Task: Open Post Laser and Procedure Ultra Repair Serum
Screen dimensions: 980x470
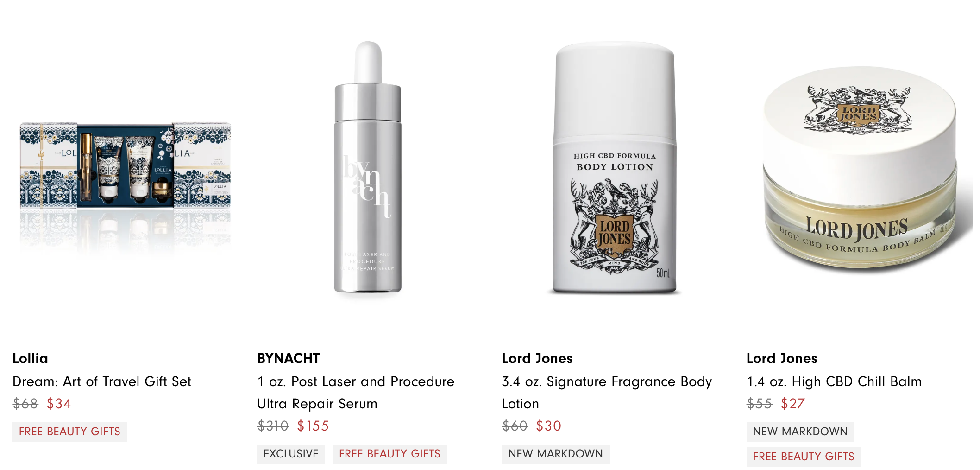Action: tap(356, 393)
